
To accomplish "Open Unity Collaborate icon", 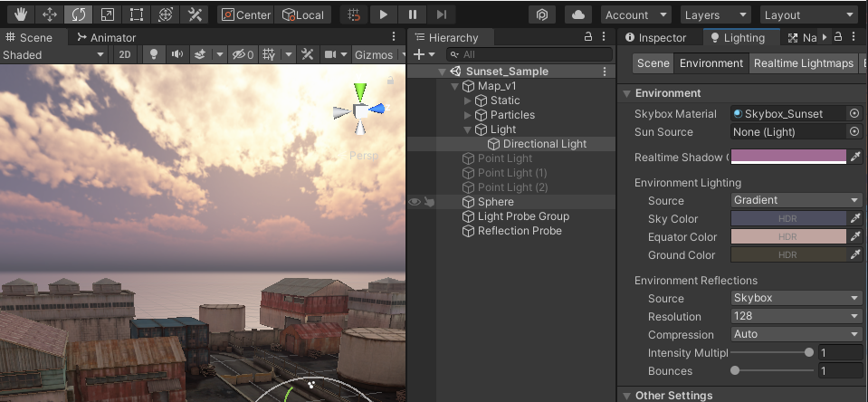I will 542,15.
